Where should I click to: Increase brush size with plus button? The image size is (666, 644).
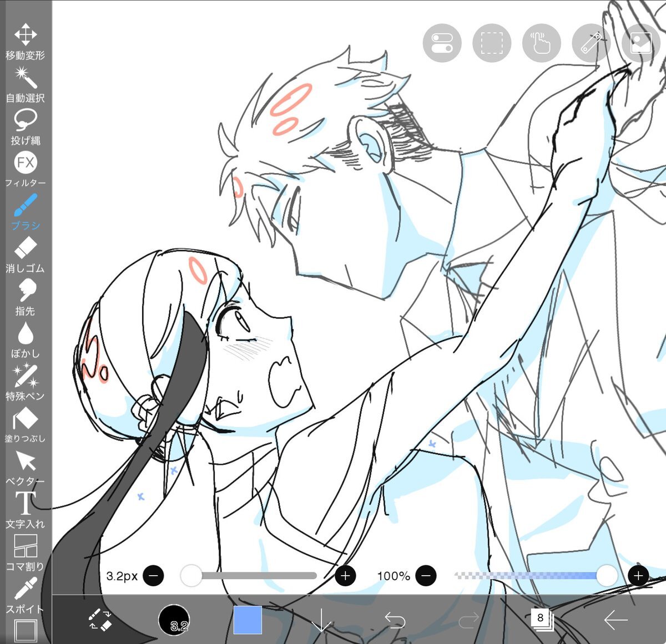pyautogui.click(x=345, y=576)
